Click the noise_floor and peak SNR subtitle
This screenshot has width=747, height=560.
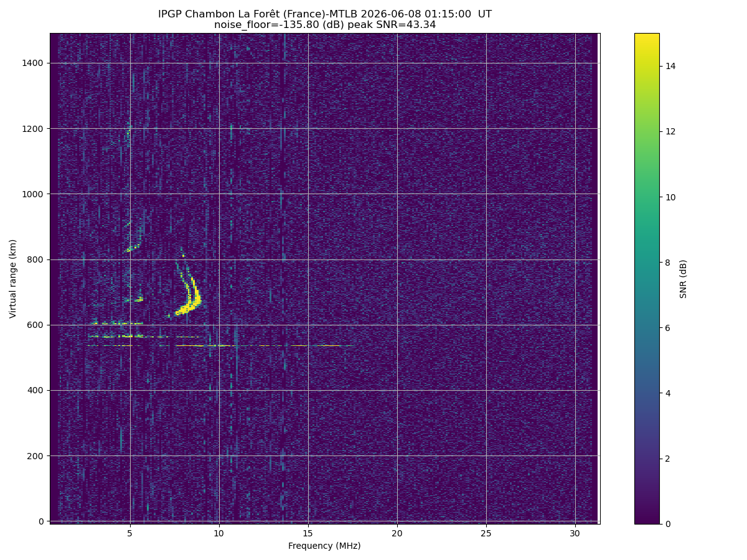324,25
